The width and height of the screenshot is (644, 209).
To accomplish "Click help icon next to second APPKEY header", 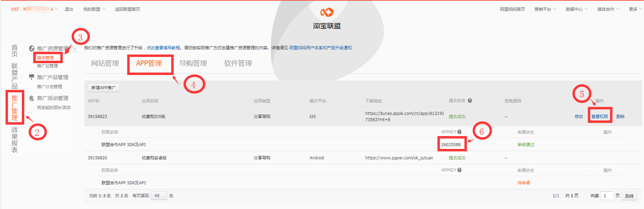I will click(x=460, y=170).
